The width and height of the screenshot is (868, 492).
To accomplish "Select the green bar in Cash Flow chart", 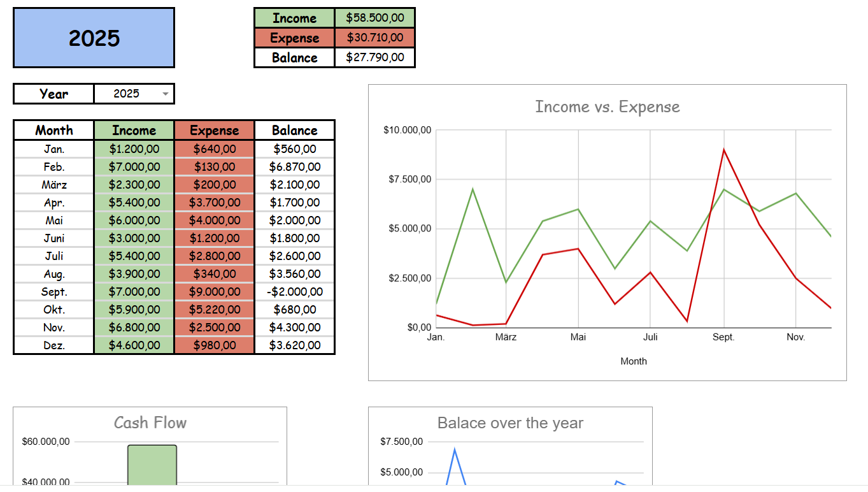I will 152,465.
